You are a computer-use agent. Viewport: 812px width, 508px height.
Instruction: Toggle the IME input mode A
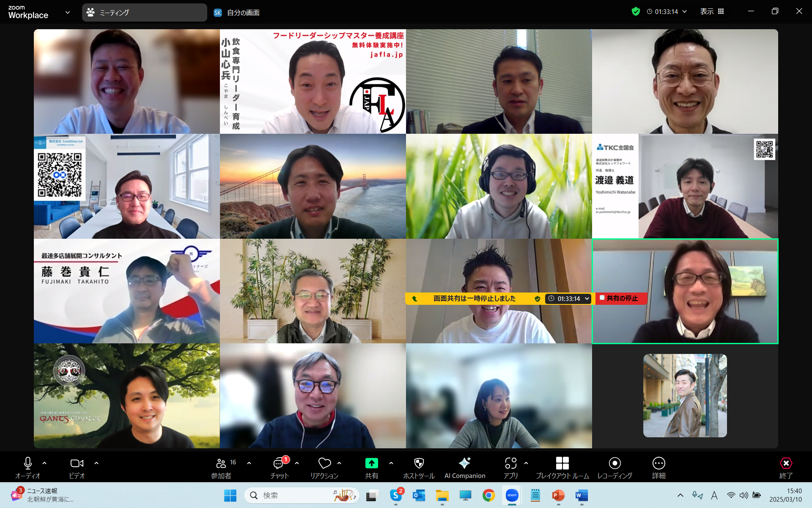714,495
